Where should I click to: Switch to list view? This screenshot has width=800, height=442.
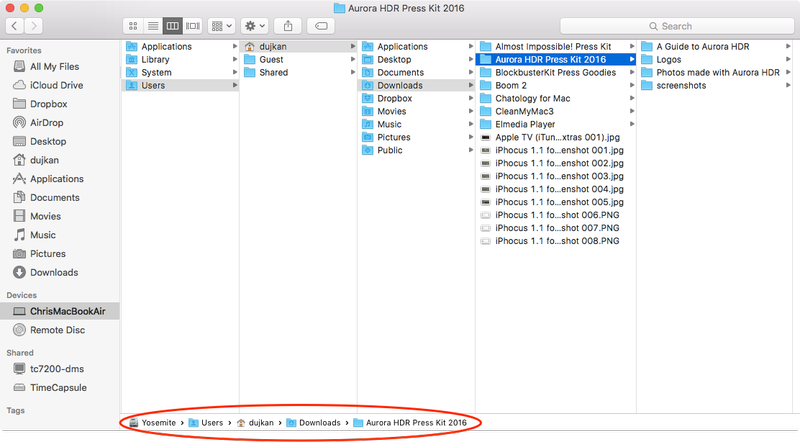click(153, 26)
